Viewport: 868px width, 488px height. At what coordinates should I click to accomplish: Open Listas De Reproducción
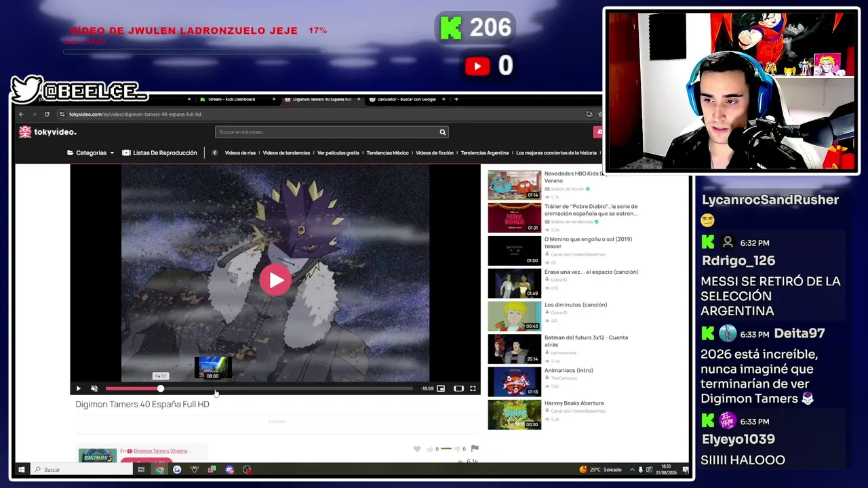(159, 153)
